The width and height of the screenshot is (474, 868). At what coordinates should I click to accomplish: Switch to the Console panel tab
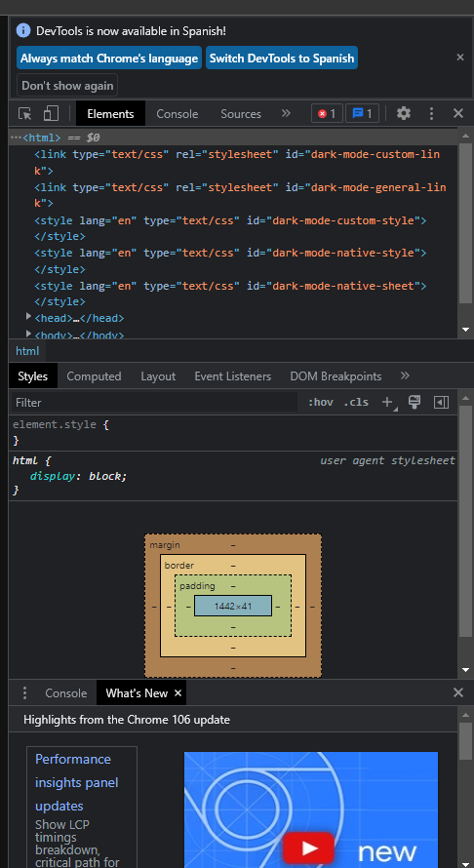[178, 113]
